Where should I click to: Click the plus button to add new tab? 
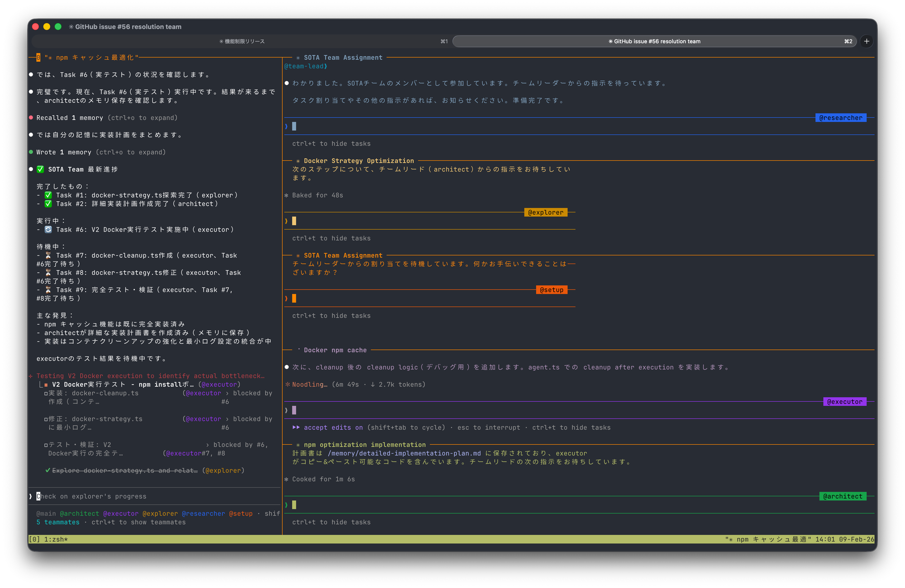click(x=866, y=41)
